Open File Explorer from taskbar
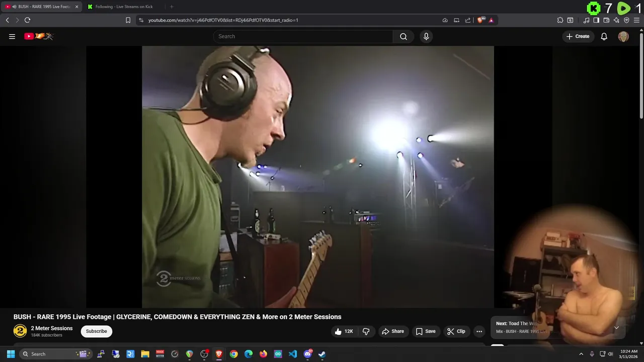Image resolution: width=644 pixels, height=362 pixels. 145,354
